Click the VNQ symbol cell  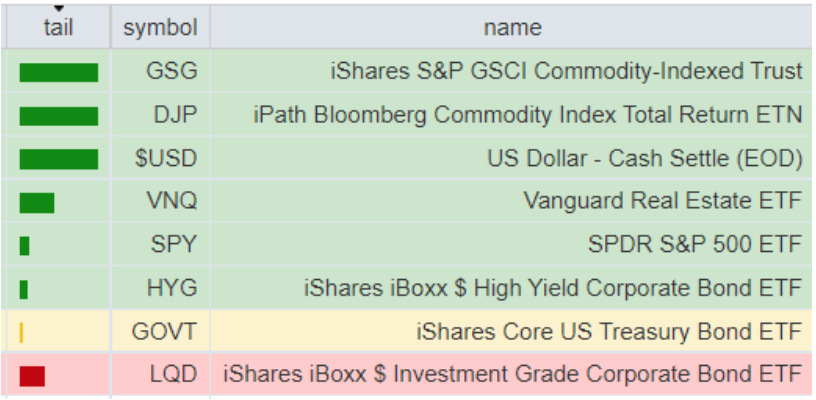tap(171, 201)
